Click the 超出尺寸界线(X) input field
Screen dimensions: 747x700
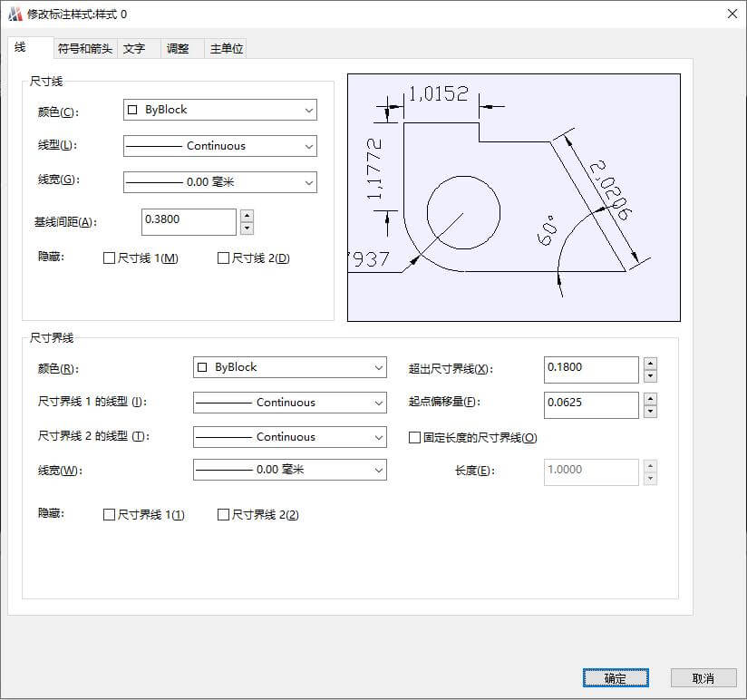tap(591, 370)
